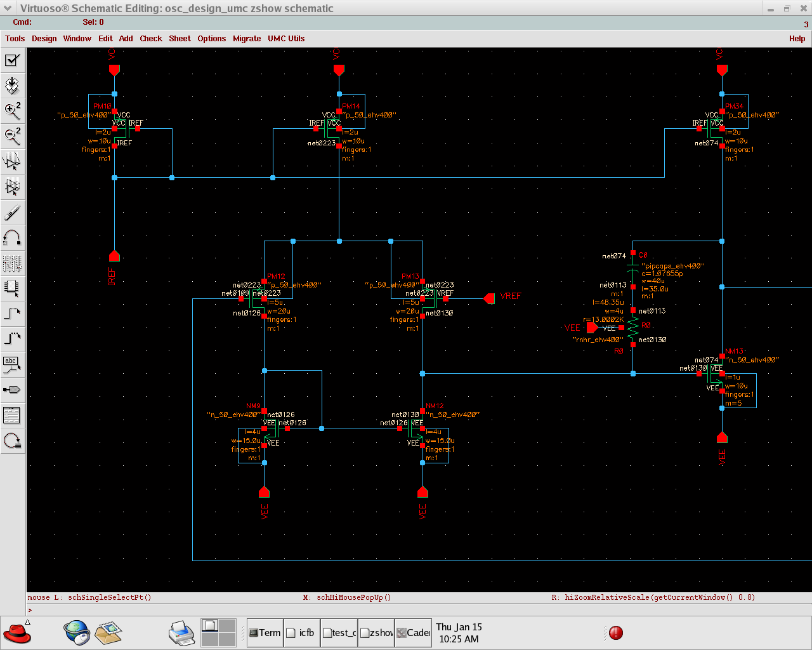Select the VREF pin in schematic

pos(490,298)
